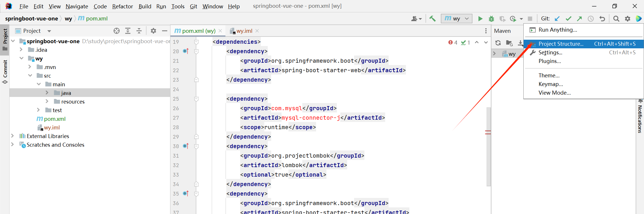Collapse the wy module folder
This screenshot has width=644, height=214.
21,58
